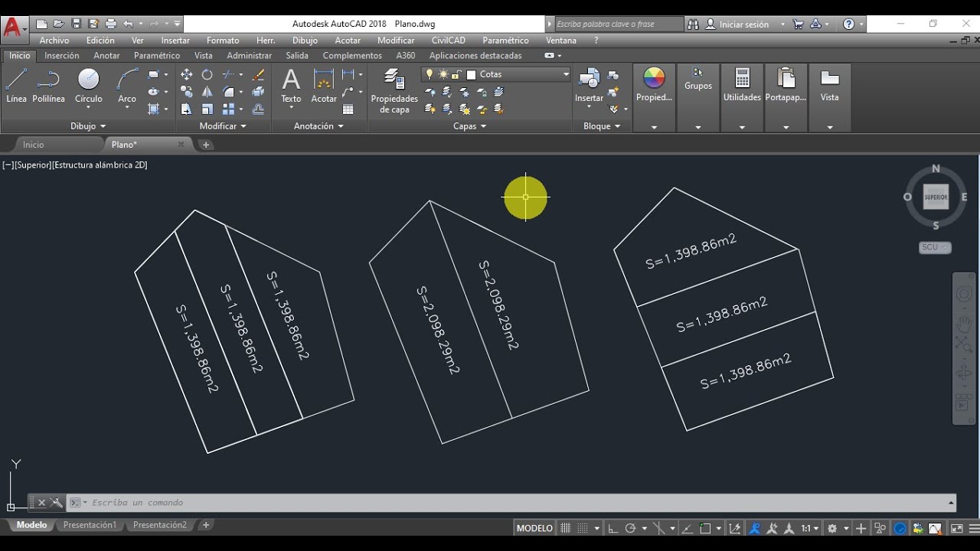Select the Polilínea tool
The height and width of the screenshot is (551, 980).
coord(48,85)
